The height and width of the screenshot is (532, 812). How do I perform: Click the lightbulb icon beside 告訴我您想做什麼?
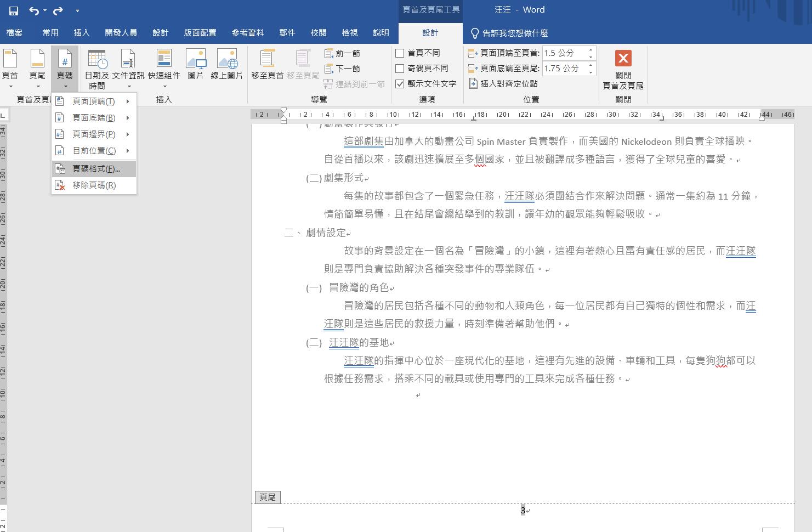coord(475,33)
